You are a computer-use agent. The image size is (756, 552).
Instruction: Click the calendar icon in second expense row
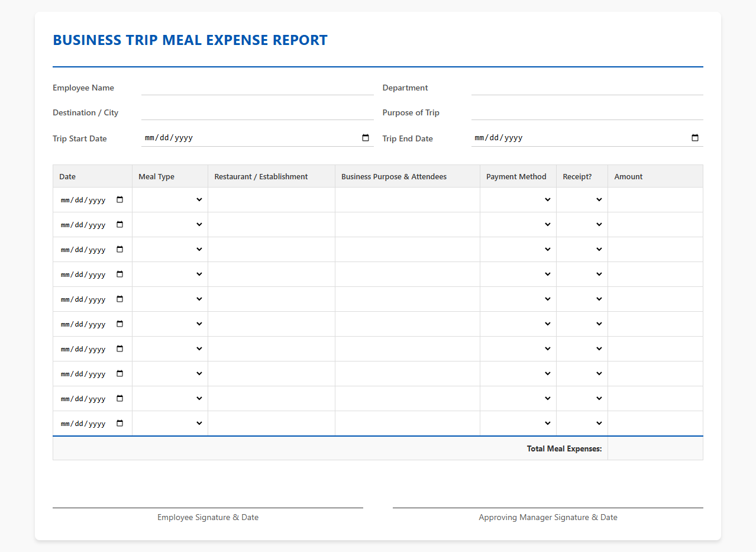click(x=120, y=225)
